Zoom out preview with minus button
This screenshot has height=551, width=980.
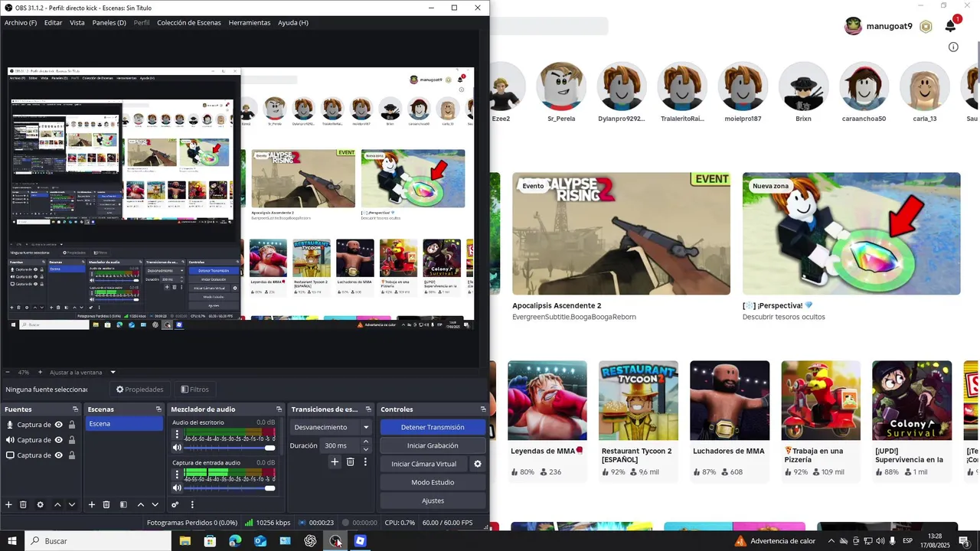coord(7,373)
